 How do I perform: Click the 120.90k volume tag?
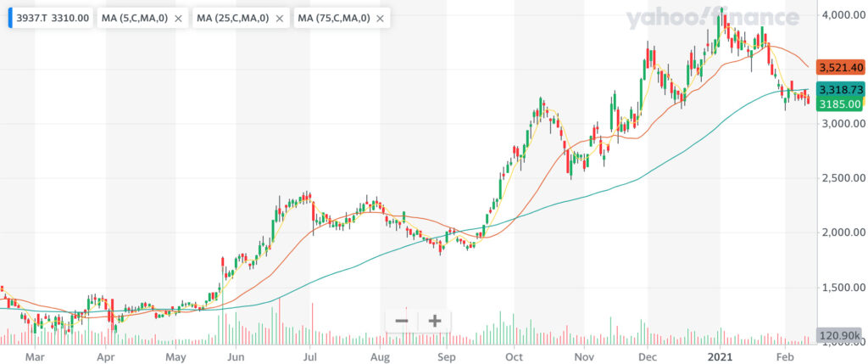(x=841, y=336)
